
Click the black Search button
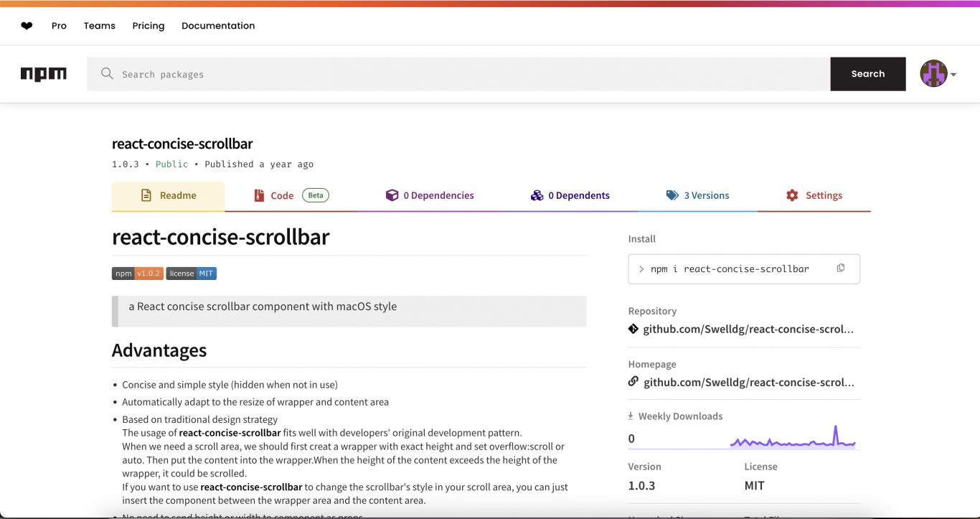click(x=868, y=74)
